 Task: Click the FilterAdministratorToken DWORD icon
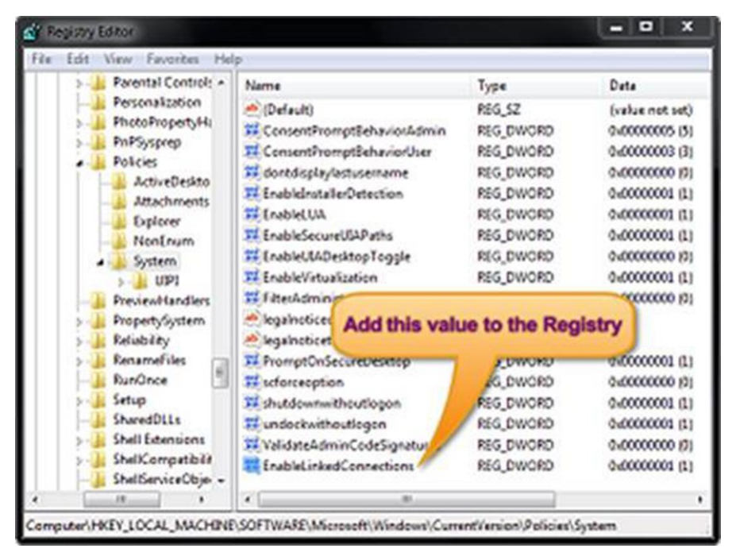click(252, 298)
